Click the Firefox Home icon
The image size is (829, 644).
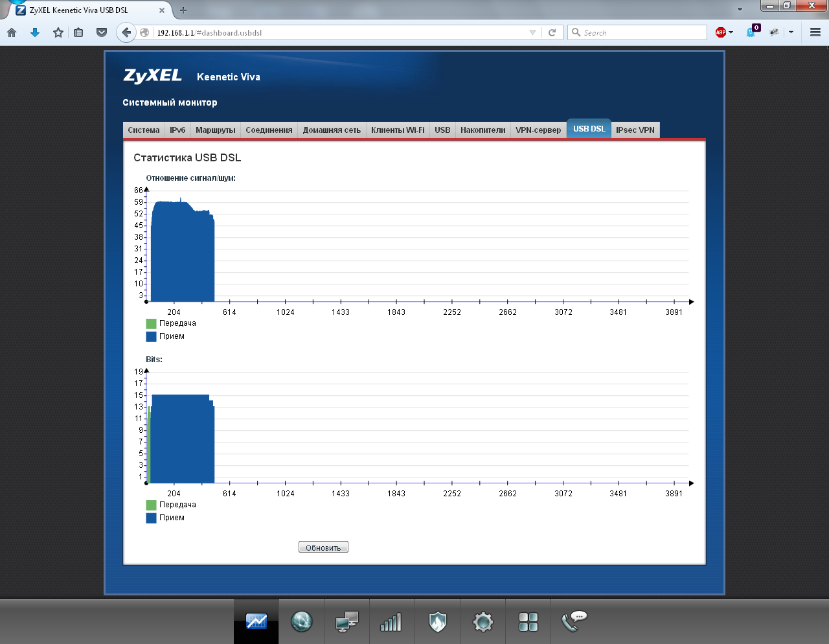tap(12, 32)
